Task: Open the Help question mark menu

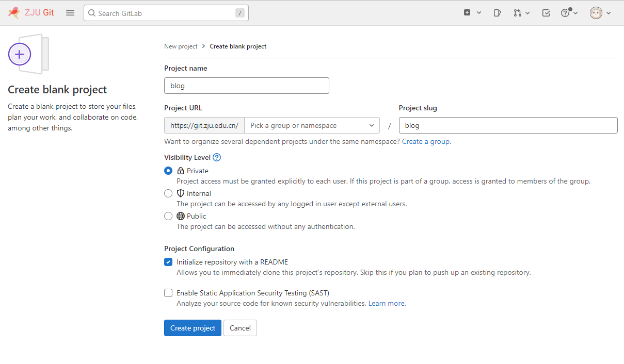Action: pos(569,13)
